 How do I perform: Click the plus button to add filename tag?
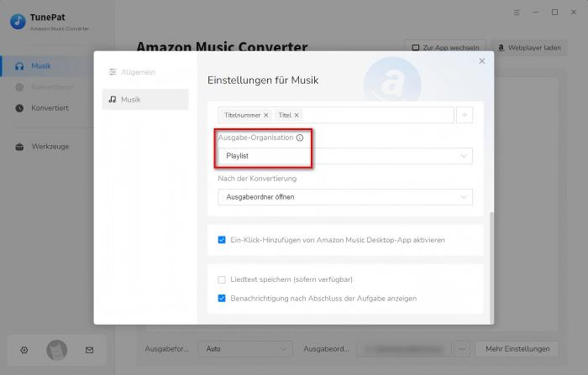click(x=465, y=115)
